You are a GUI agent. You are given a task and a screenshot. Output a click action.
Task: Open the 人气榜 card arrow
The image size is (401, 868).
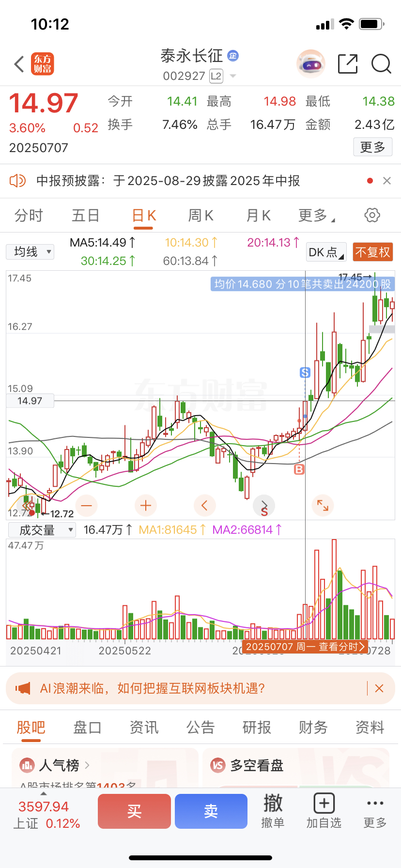(x=87, y=765)
